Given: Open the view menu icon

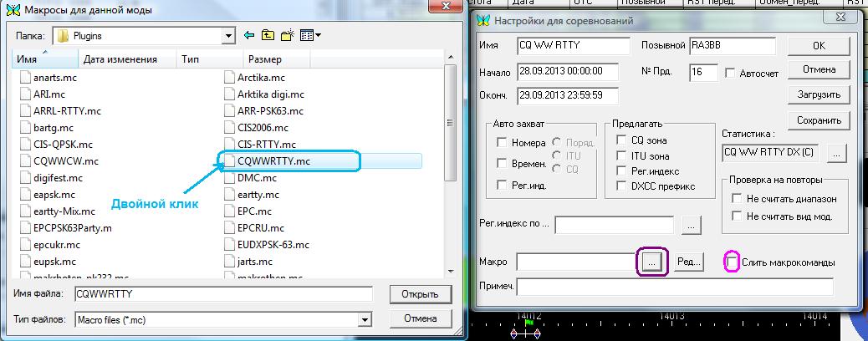Looking at the screenshot, I should click(x=310, y=36).
